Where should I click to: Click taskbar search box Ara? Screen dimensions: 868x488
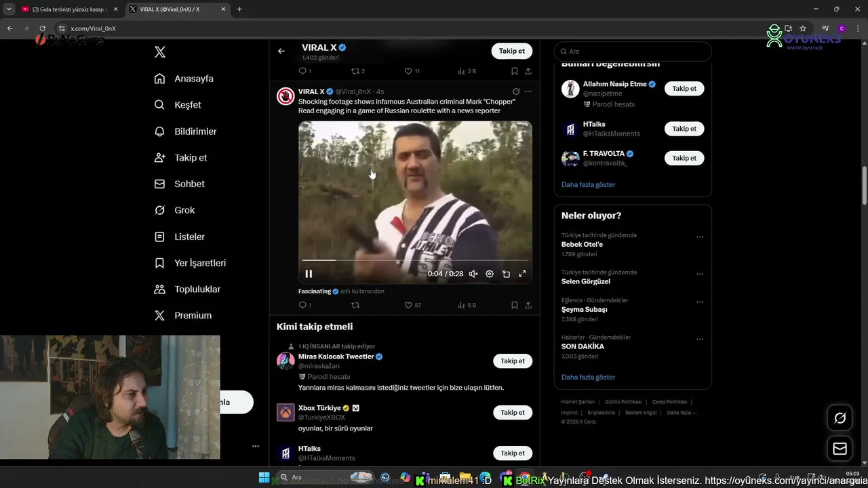click(x=325, y=478)
